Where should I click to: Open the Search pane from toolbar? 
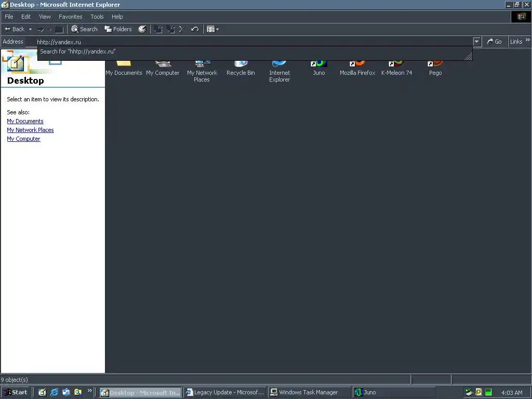(84, 29)
